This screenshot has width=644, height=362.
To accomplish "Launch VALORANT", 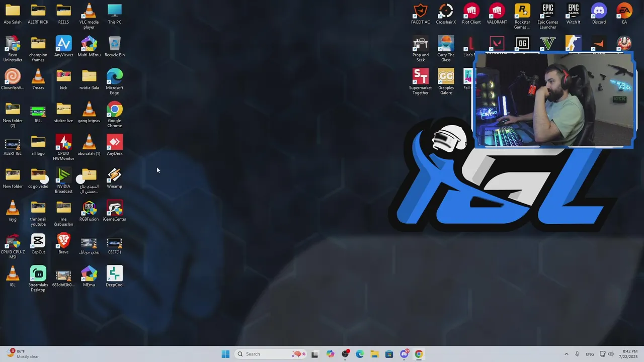I will (497, 14).
